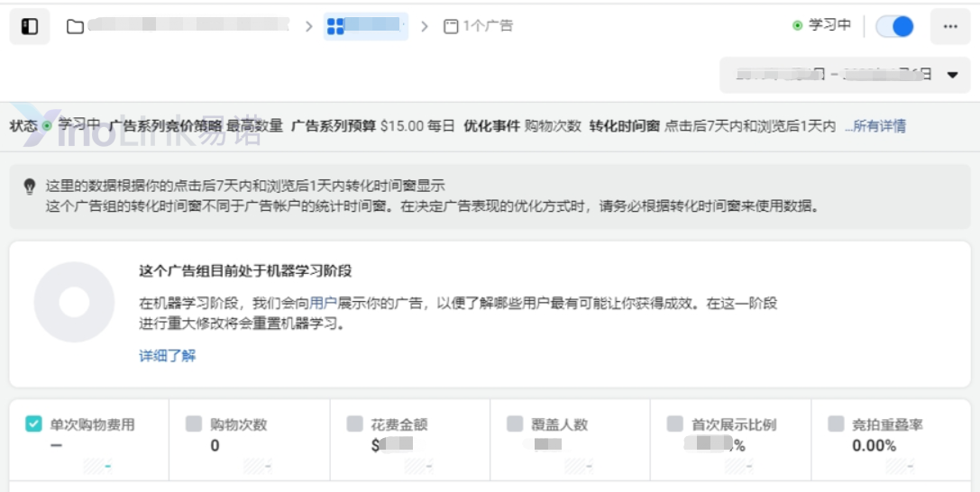
Task: Uncheck the 单次购物费用 checkbox
Action: coord(33,424)
